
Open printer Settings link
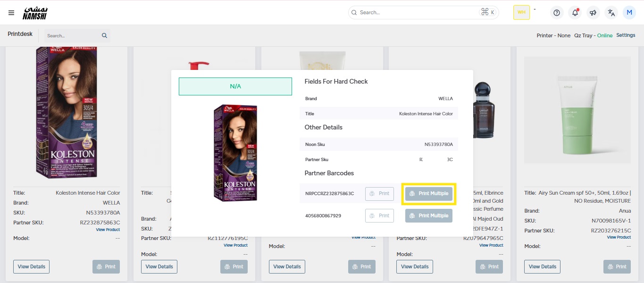coord(626,35)
